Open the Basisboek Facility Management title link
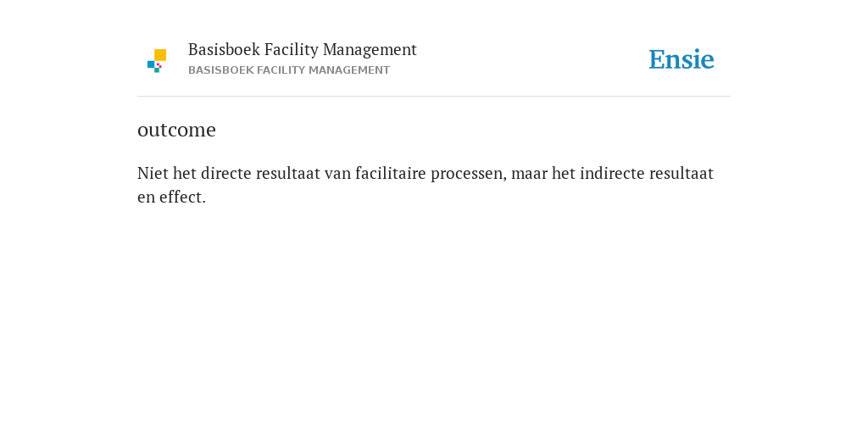Viewport: 868px width, 434px height. point(303,49)
